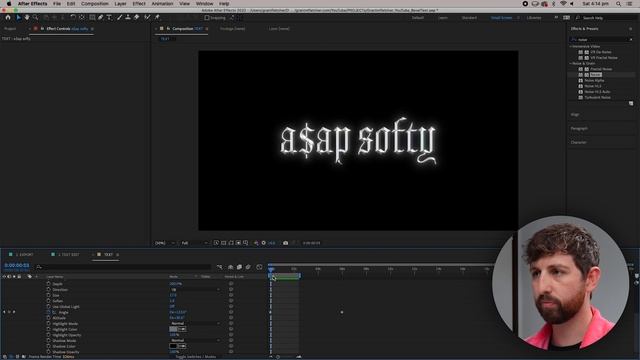640x360 pixels.
Task: Toggle the Soften property stopwatch
Action: pyautogui.click(x=49, y=301)
